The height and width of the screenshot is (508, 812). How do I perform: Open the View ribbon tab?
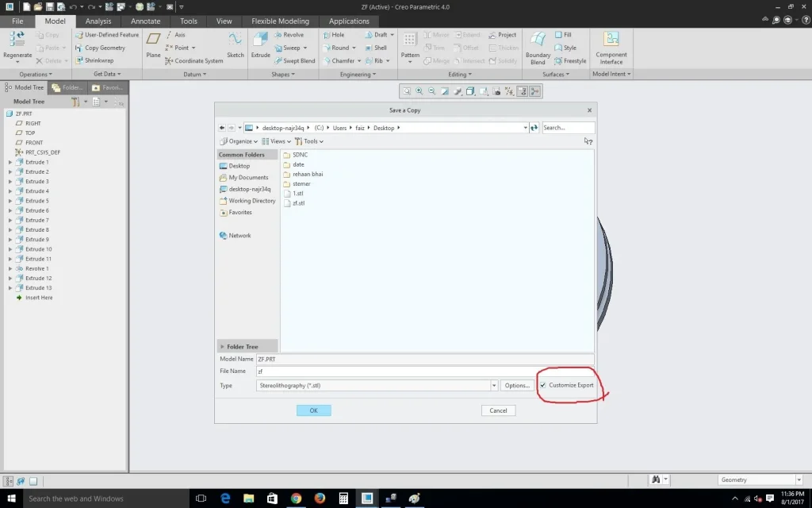[224, 21]
